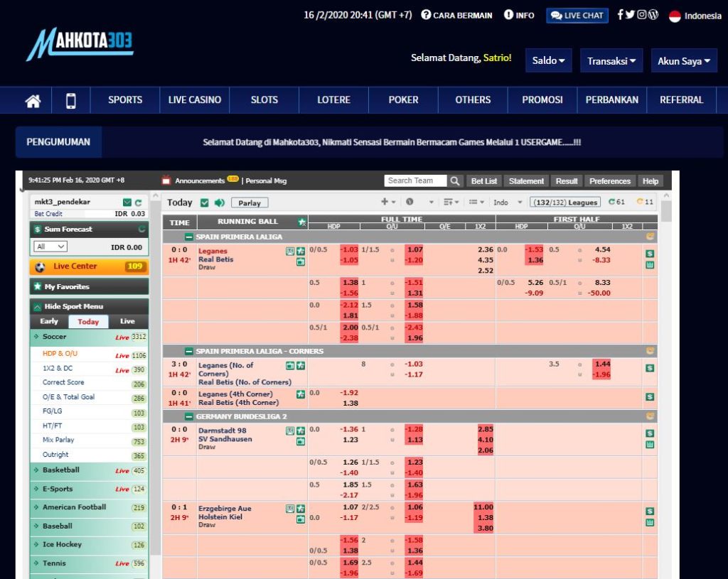Open the mobile version phone icon

[x=71, y=100]
